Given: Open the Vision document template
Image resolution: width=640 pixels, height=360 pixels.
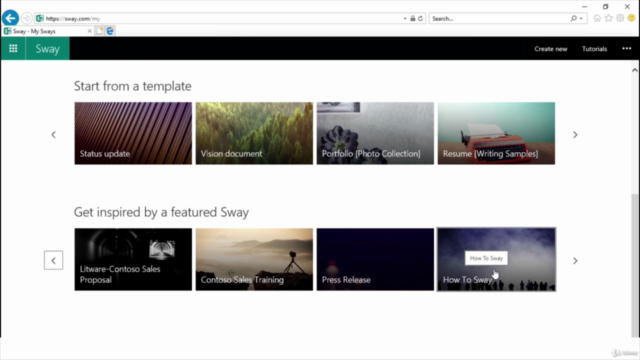Looking at the screenshot, I should 254,133.
